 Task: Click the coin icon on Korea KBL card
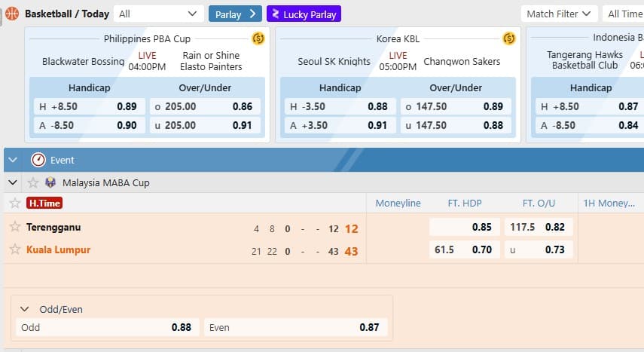[508, 38]
